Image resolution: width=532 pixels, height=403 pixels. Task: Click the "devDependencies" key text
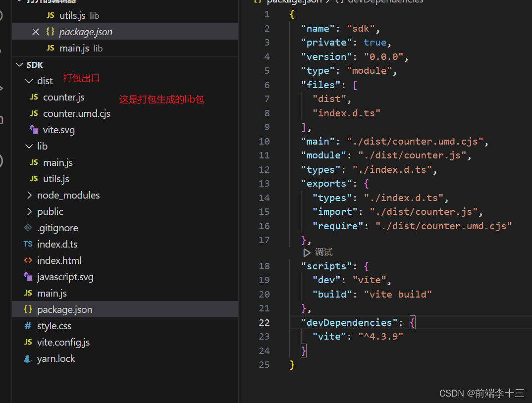[349, 322]
